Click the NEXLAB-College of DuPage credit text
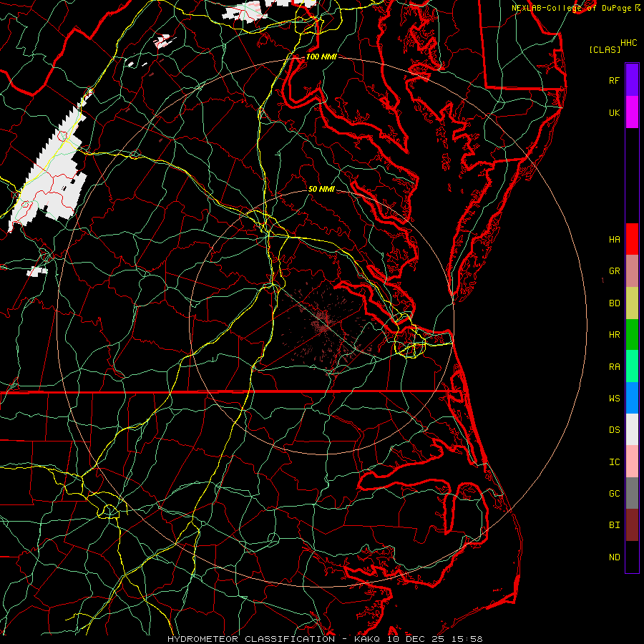 pyautogui.click(x=575, y=8)
